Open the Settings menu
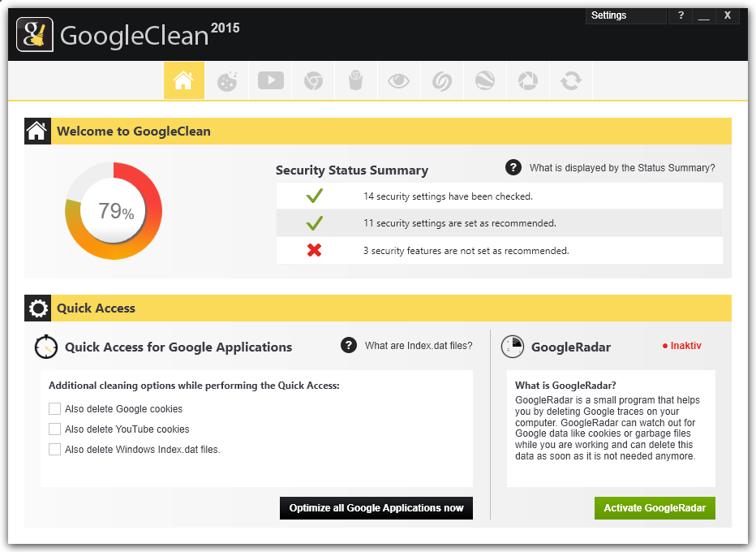Image resolution: width=756 pixels, height=552 pixels. coord(625,15)
